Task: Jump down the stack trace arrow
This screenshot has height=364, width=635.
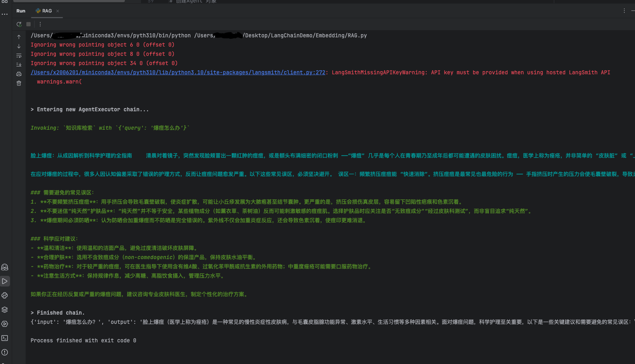Action: coord(19,46)
